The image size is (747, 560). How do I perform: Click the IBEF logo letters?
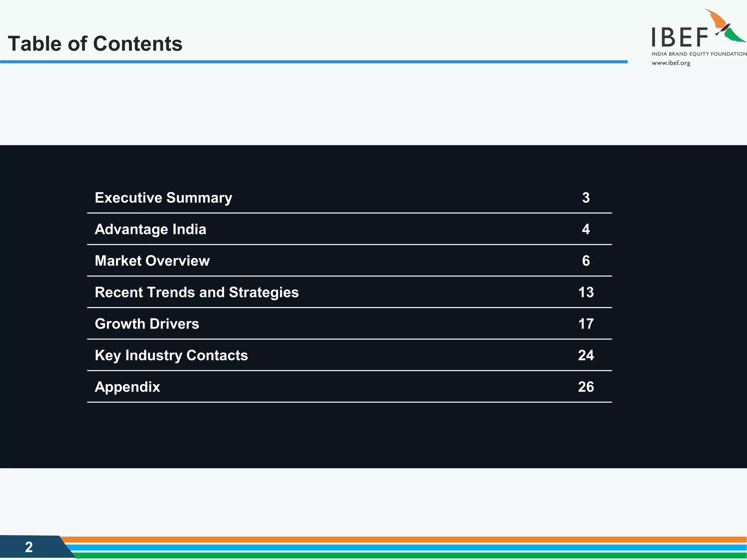click(680, 38)
